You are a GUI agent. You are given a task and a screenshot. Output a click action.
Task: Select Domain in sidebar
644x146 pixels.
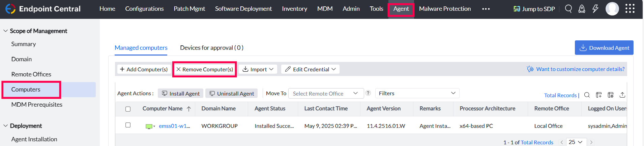[x=22, y=59]
